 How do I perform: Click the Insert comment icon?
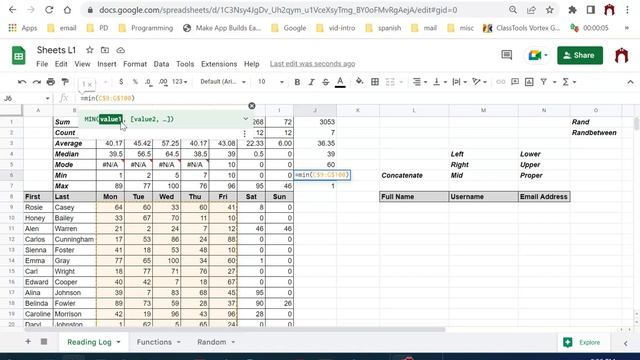coord(515,82)
